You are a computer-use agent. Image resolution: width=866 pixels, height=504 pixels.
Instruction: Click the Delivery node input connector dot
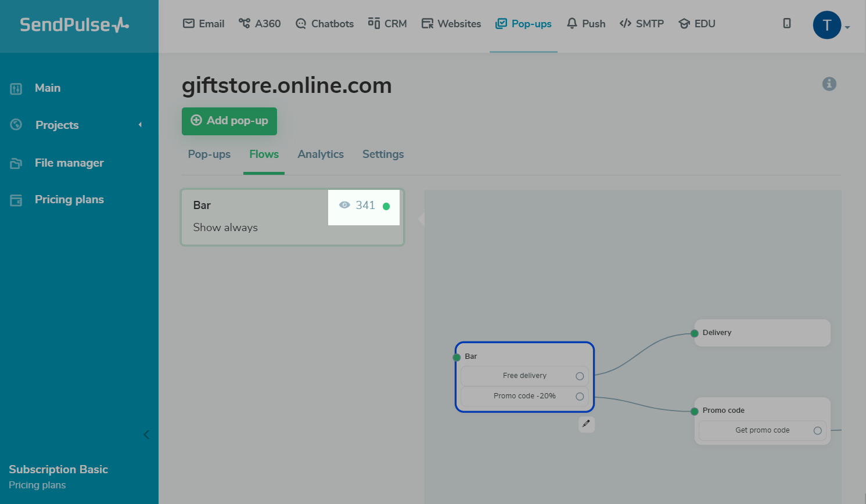tap(695, 333)
